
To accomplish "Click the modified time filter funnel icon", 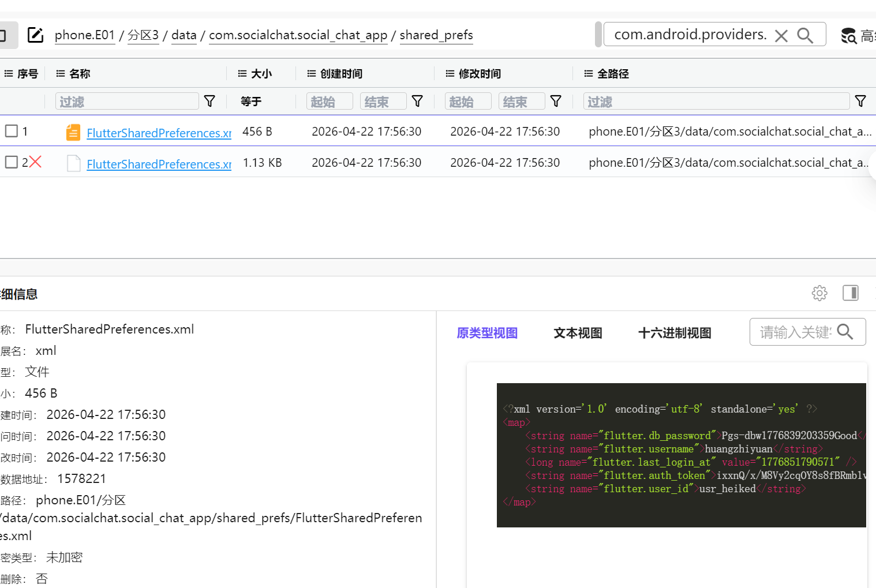I will [556, 102].
